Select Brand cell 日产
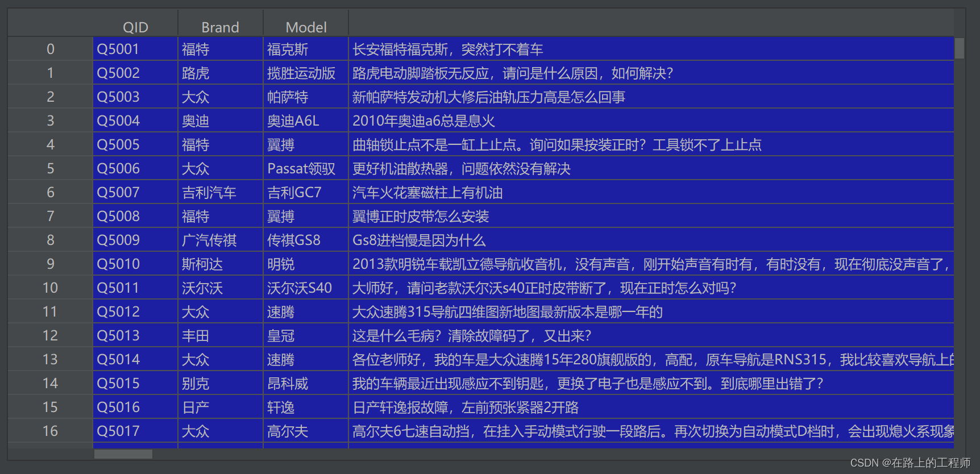 click(221, 408)
